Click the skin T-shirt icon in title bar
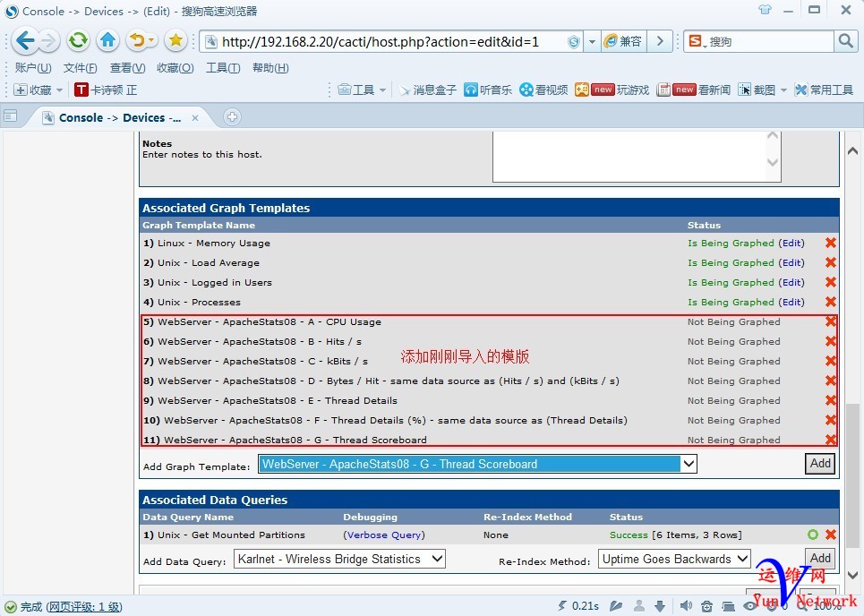The height and width of the screenshot is (616, 864). 765,9
